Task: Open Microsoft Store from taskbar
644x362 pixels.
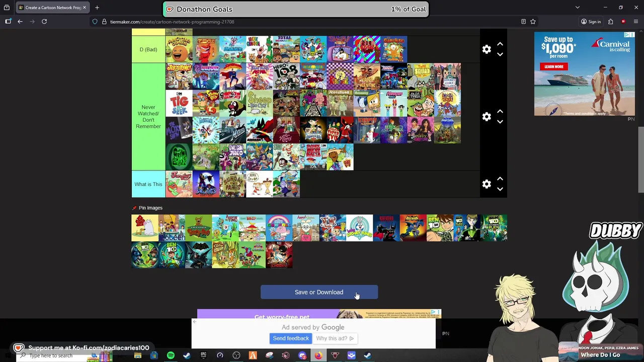Action: pos(154,355)
